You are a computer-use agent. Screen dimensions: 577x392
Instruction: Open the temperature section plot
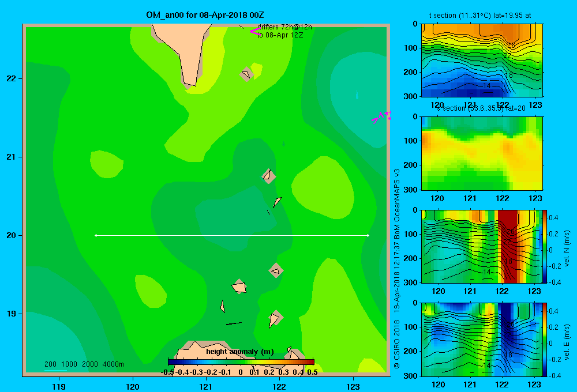click(482, 61)
